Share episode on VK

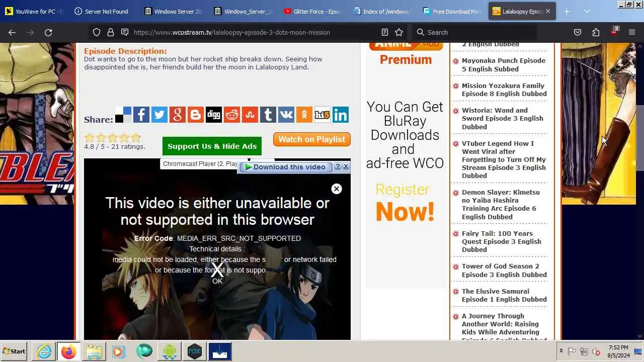coord(286,115)
